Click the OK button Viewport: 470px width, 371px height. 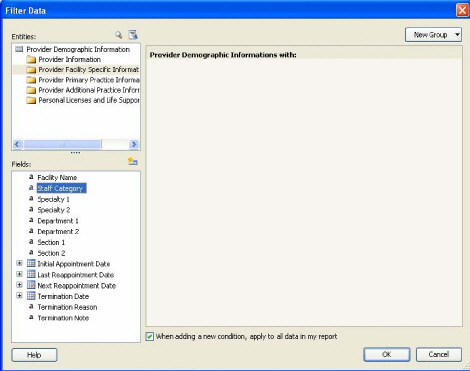387,355
